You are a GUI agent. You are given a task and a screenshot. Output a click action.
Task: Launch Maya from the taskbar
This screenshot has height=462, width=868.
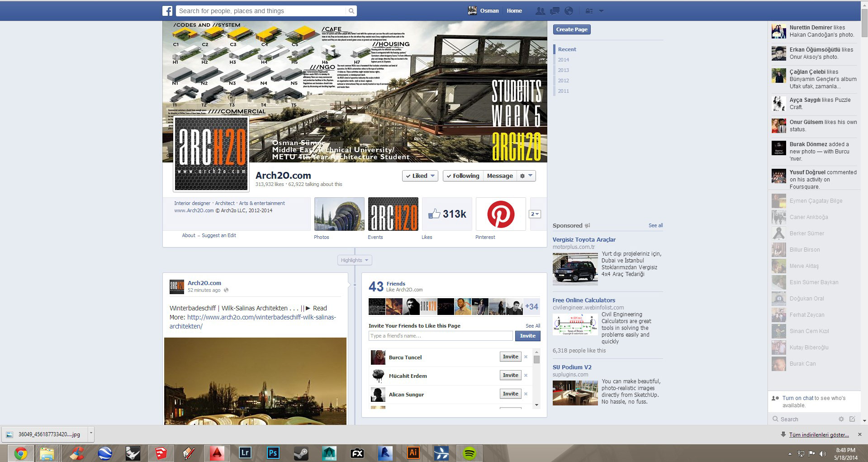click(329, 453)
